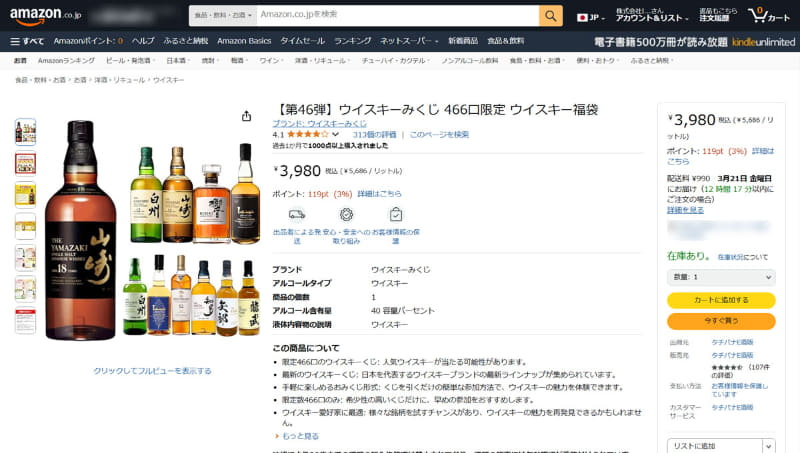The image size is (800, 453).
Task: Click the share icon above product image
Action: 246,116
